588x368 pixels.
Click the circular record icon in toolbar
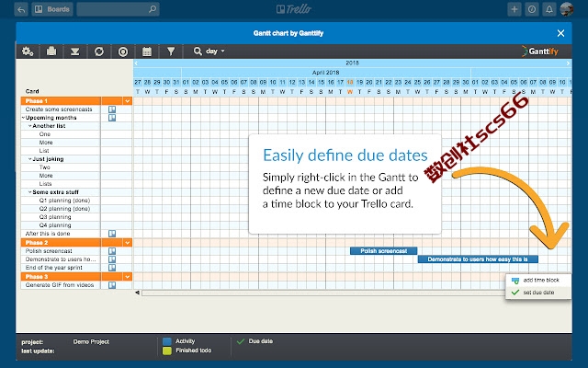point(123,52)
